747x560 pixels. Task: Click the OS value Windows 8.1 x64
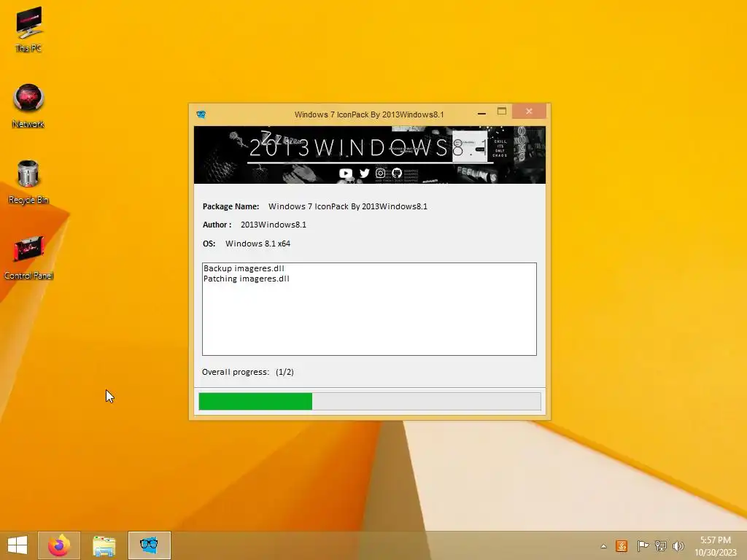tap(258, 244)
